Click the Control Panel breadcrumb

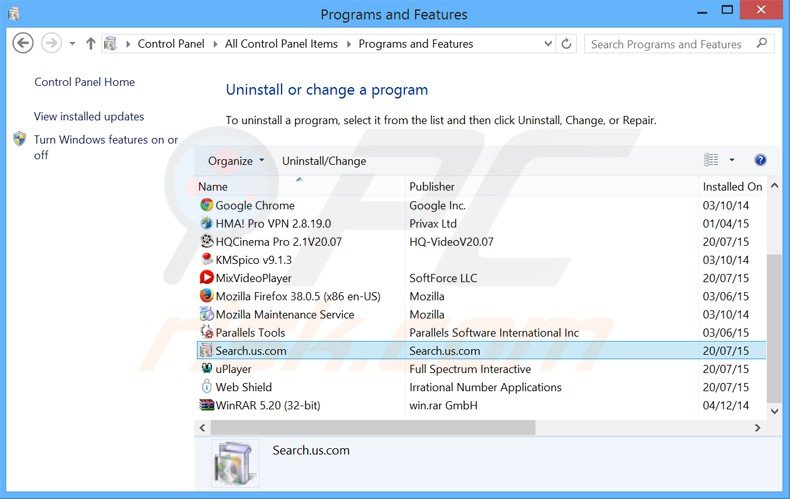pos(171,44)
